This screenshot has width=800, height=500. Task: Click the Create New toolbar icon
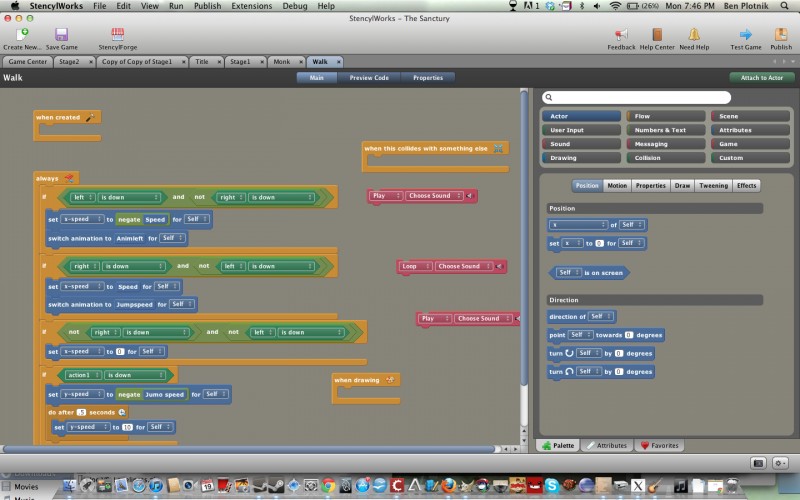click(x=22, y=35)
